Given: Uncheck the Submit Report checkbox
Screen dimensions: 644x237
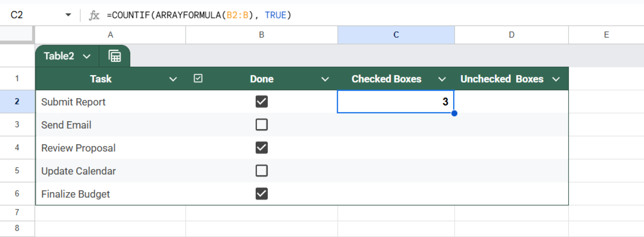Looking at the screenshot, I should point(262,102).
